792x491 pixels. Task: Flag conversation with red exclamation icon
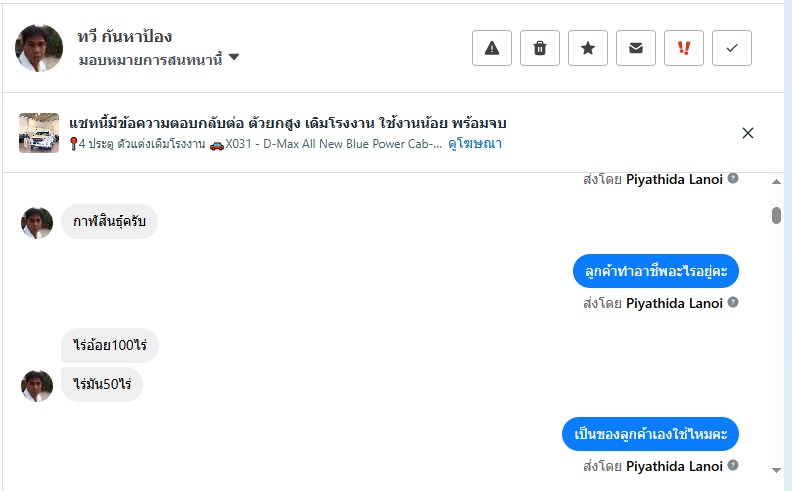(x=684, y=48)
